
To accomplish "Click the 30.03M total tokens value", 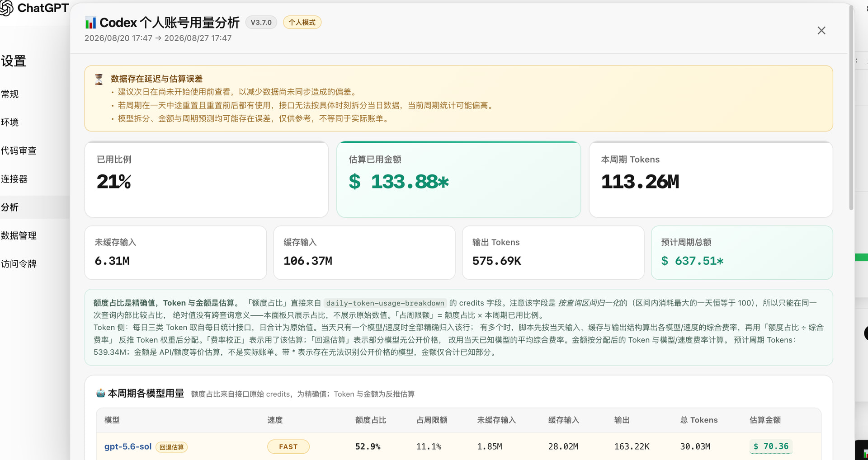I will click(x=695, y=446).
